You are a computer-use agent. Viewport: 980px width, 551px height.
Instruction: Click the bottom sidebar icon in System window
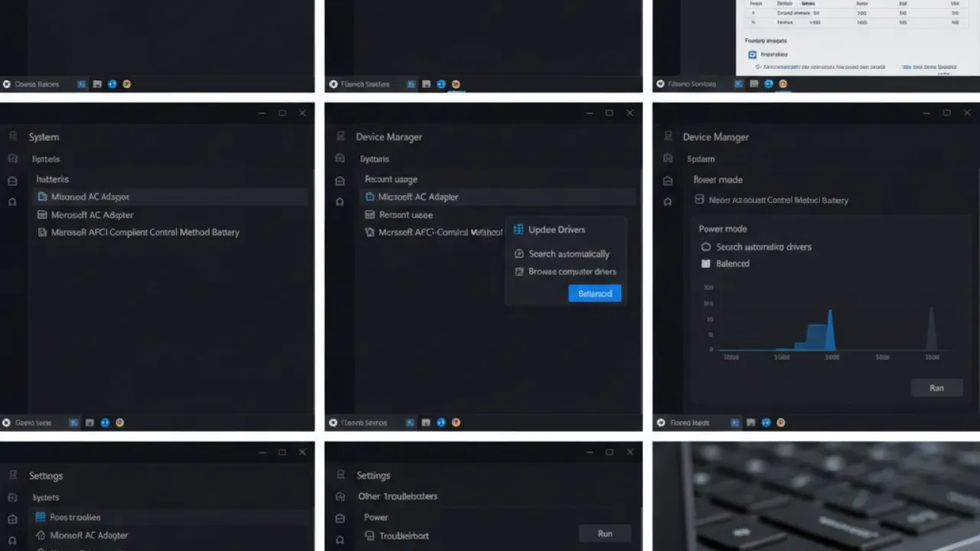pos(12,202)
